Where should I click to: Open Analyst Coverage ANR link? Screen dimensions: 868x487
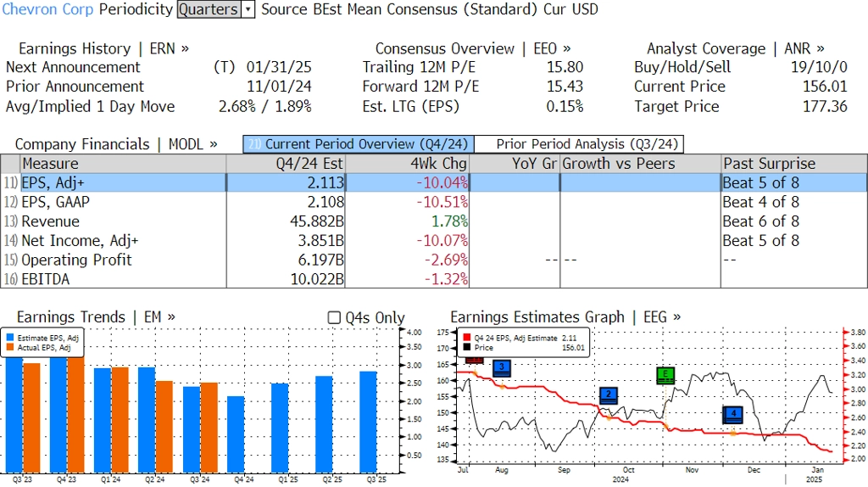tap(736, 48)
